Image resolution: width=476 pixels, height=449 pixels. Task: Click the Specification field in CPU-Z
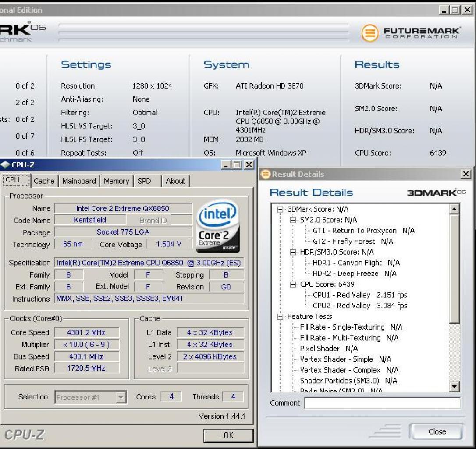(x=149, y=263)
